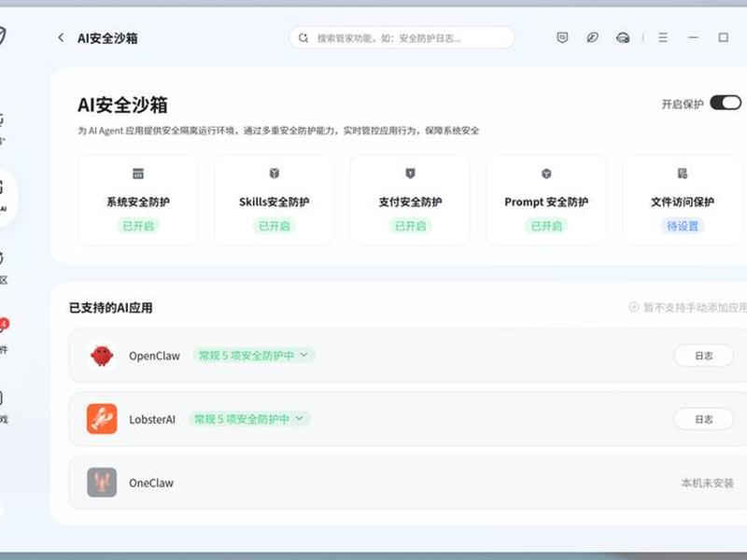The height and width of the screenshot is (560, 747).
Task: Click the LobsterAI app name
Action: 152,419
